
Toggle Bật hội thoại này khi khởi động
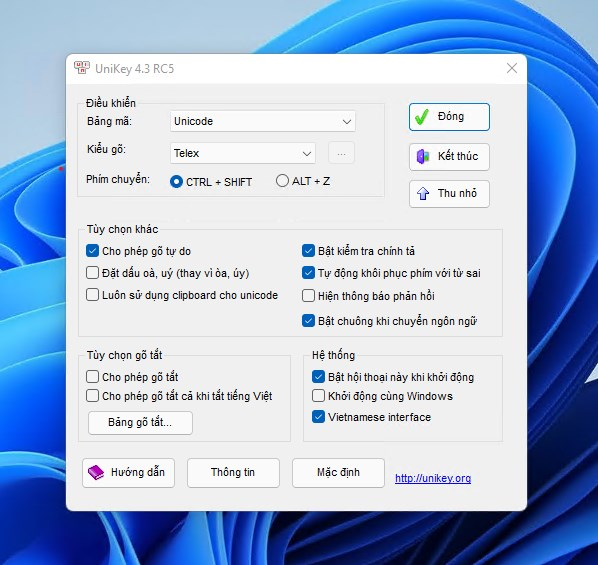pyautogui.click(x=318, y=377)
